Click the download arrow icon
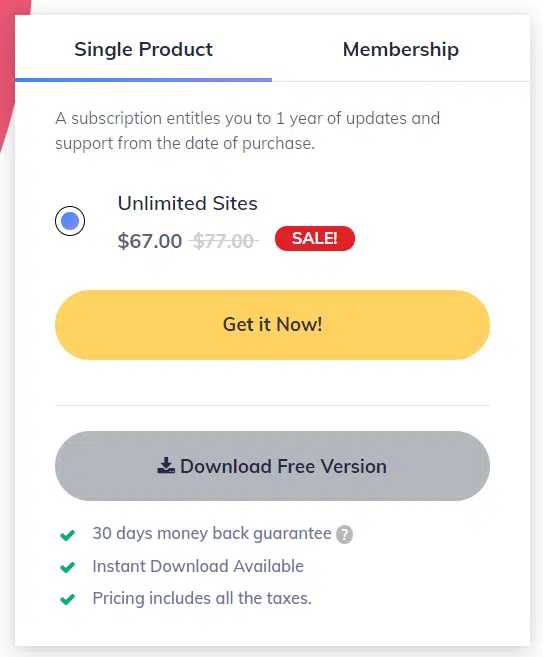The height and width of the screenshot is (657, 543). [166, 466]
